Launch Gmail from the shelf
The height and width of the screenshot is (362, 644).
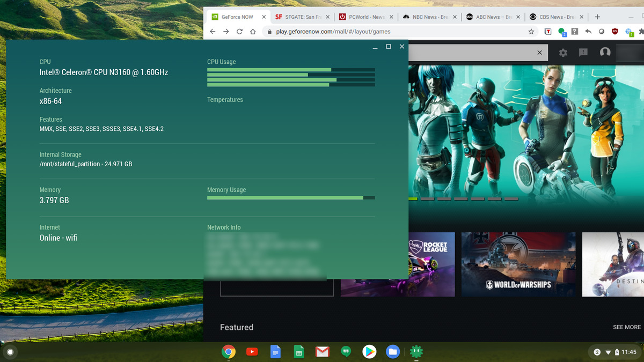pos(322,352)
